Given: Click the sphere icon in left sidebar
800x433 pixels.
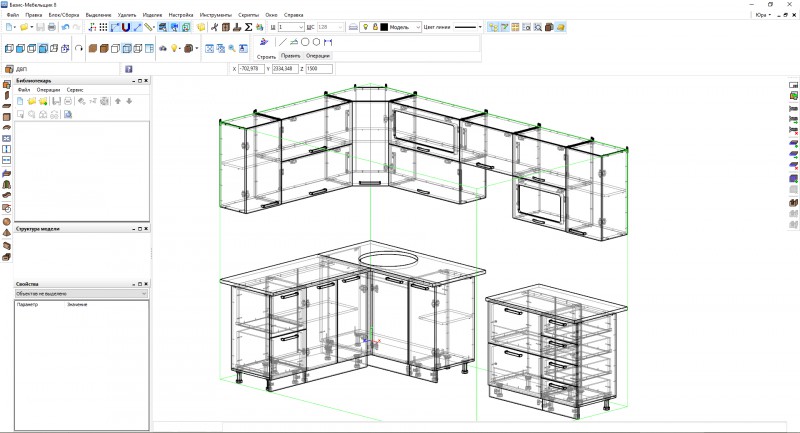Looking at the screenshot, I should tap(6, 222).
